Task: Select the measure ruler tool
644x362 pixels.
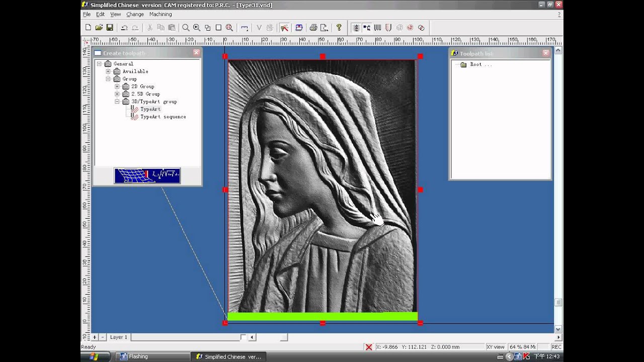Action: [245, 28]
